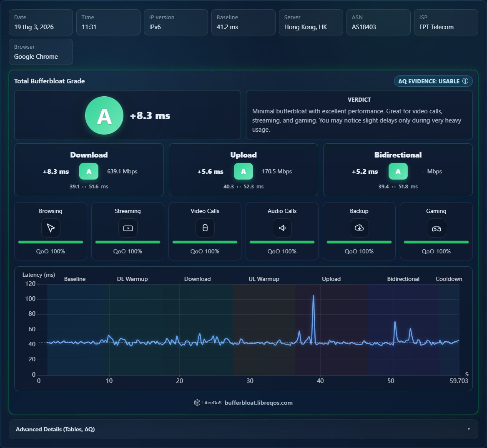Click the Date value 19 thg 3, 2026
This screenshot has width=487, height=448.
tap(34, 27)
